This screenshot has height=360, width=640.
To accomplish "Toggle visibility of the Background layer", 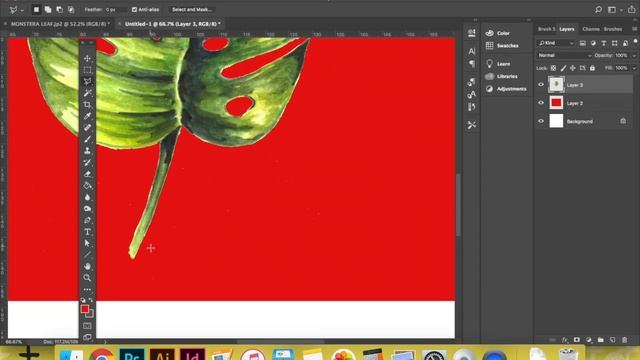I will click(541, 121).
